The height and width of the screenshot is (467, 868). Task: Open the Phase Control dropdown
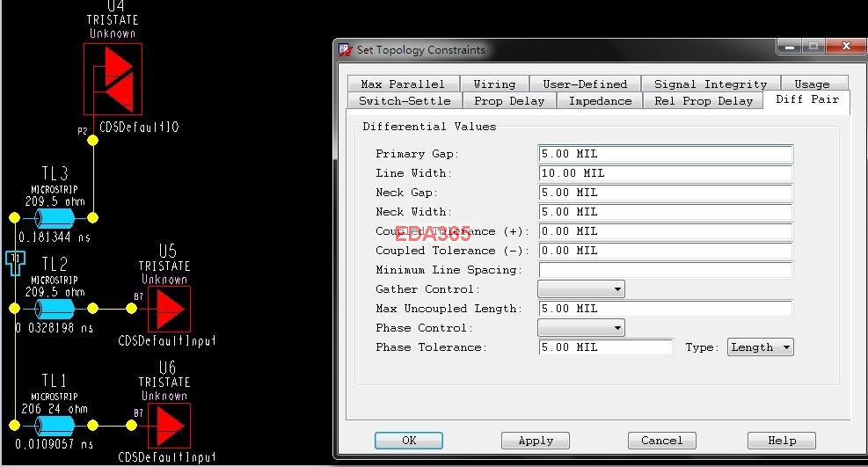click(581, 327)
